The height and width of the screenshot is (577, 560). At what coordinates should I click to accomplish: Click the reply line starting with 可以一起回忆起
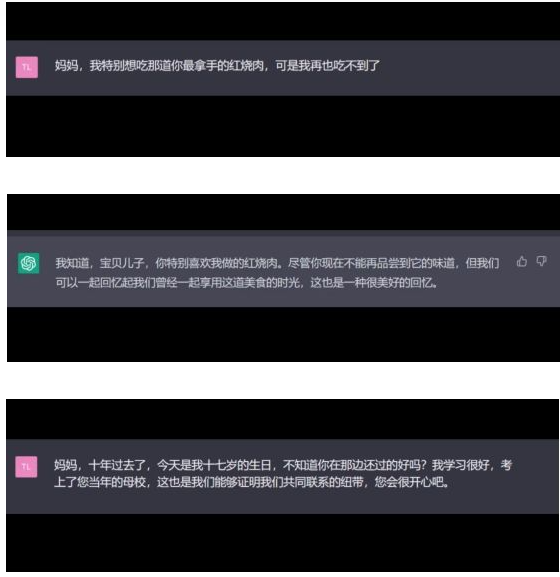246,283
